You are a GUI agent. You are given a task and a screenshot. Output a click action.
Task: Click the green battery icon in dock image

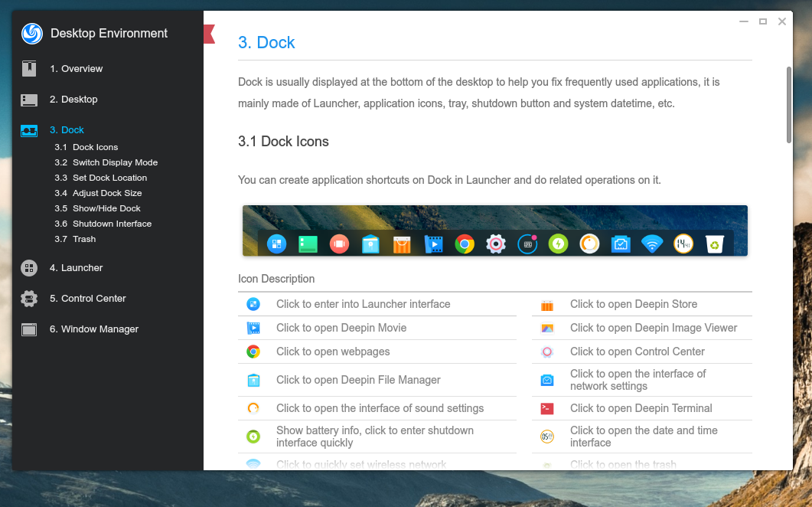click(x=558, y=244)
